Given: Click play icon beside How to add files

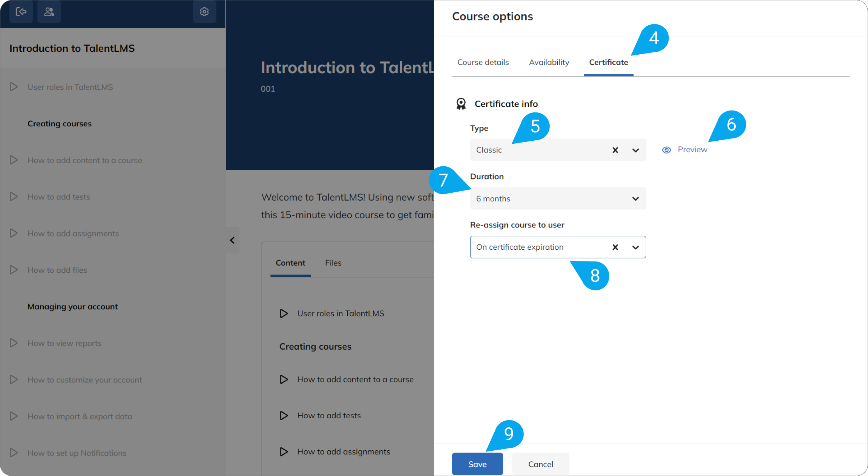Looking at the screenshot, I should 14,270.
